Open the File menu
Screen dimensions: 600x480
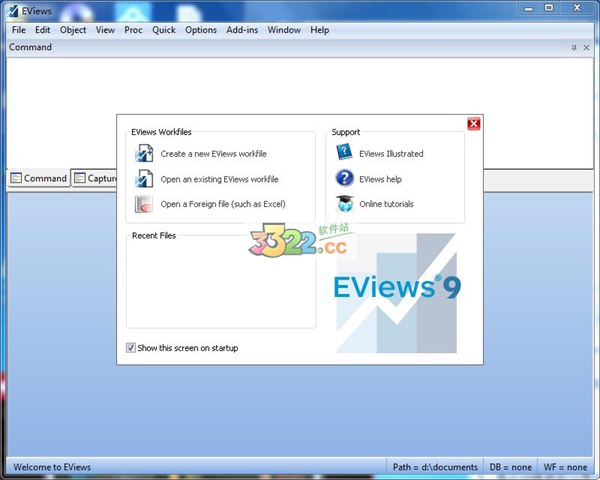click(18, 30)
